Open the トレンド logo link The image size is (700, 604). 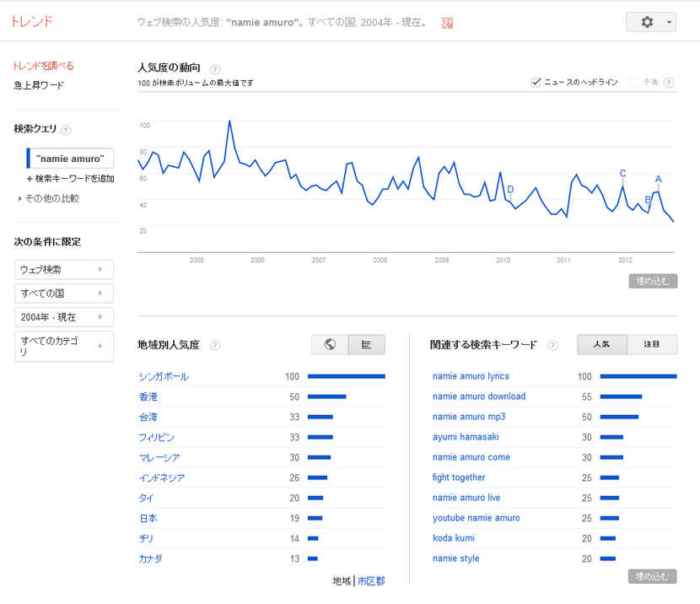pyautogui.click(x=32, y=21)
